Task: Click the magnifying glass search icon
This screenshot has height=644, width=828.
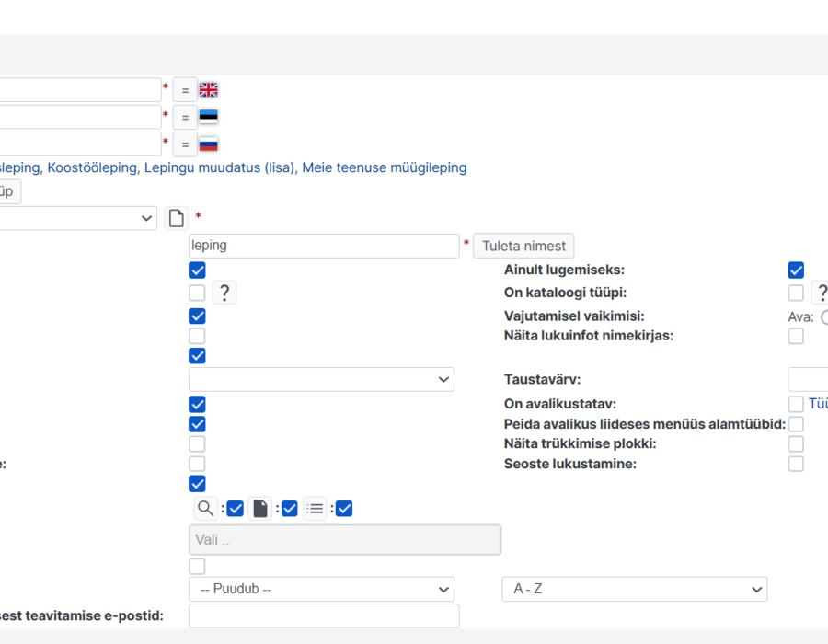Action: tap(205, 509)
